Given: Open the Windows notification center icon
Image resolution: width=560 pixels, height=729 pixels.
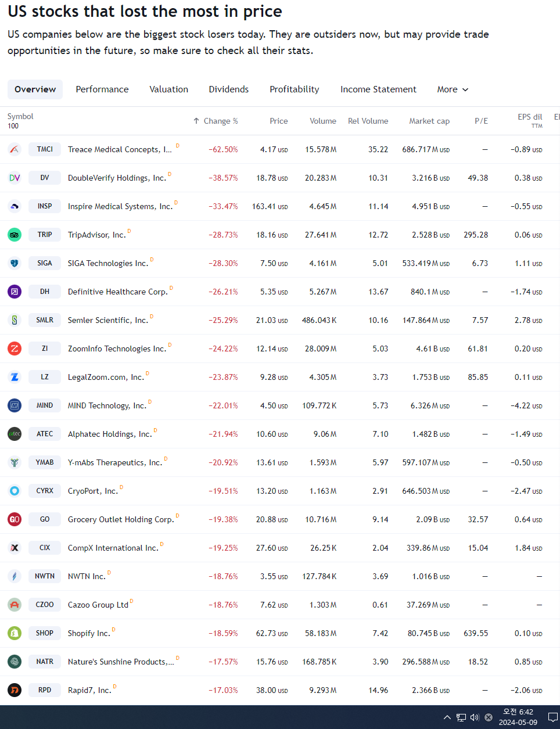Looking at the screenshot, I should 553,717.
